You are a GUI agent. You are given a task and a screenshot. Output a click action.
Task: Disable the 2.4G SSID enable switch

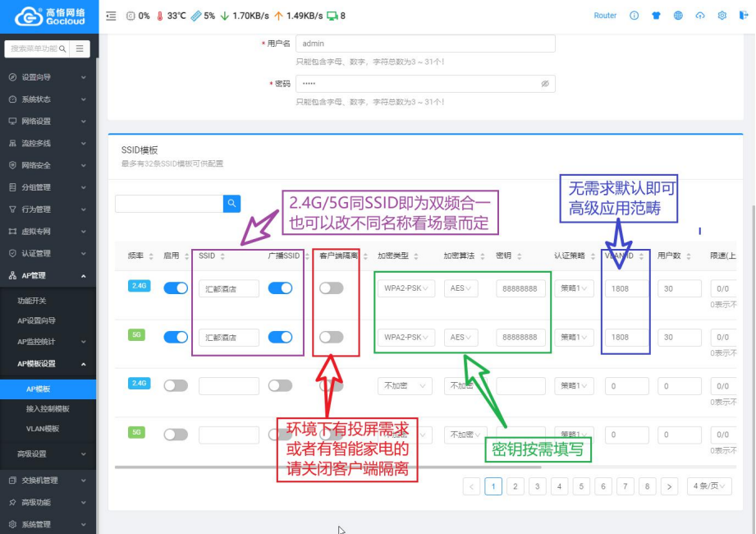[176, 288]
